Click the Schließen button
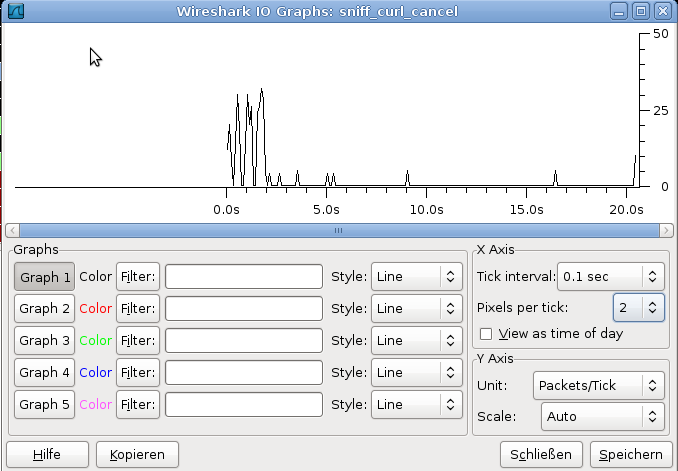Viewport: 678px width, 471px height. tap(541, 455)
